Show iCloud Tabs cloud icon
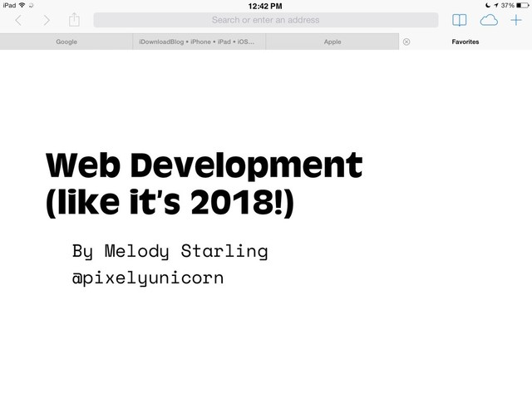The height and width of the screenshot is (399, 532). pyautogui.click(x=489, y=20)
